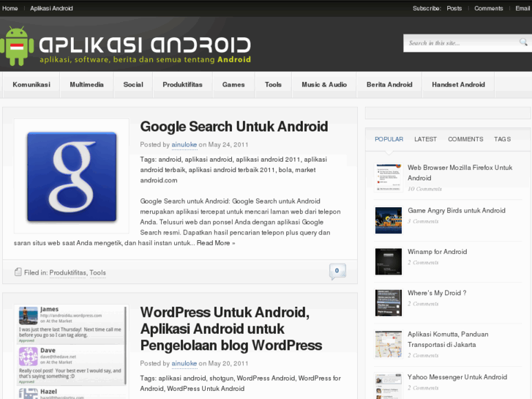Click the date May 24, 2011
Viewport: 532px width, 399px height.
pyautogui.click(x=228, y=145)
